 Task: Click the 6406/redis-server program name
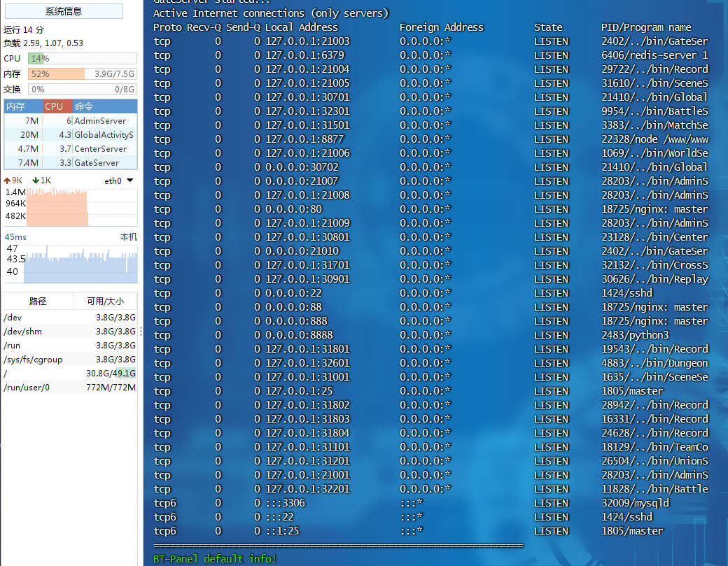tap(655, 55)
